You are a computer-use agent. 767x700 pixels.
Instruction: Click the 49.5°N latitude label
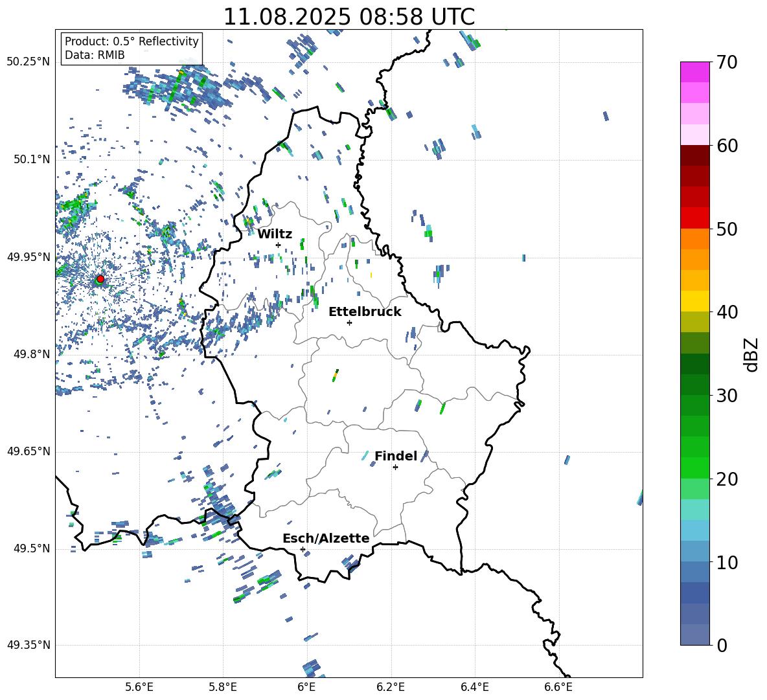32,548
